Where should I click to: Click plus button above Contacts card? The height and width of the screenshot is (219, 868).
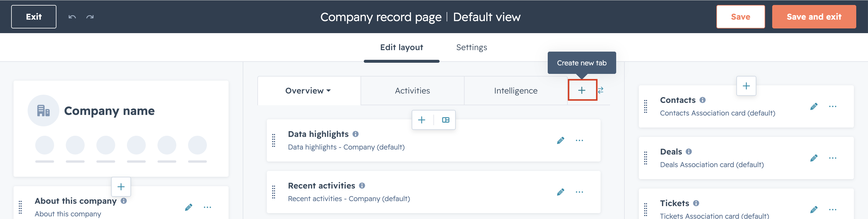point(746,86)
